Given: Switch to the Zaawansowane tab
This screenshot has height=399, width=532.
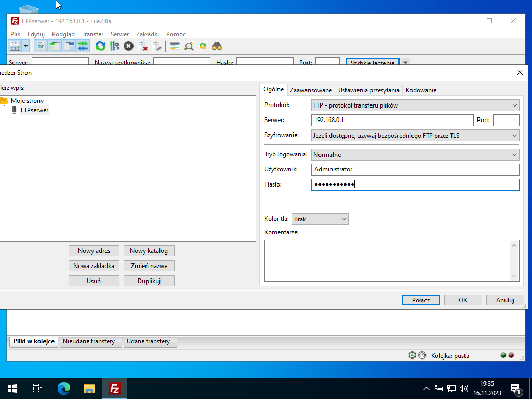Looking at the screenshot, I should click(311, 90).
